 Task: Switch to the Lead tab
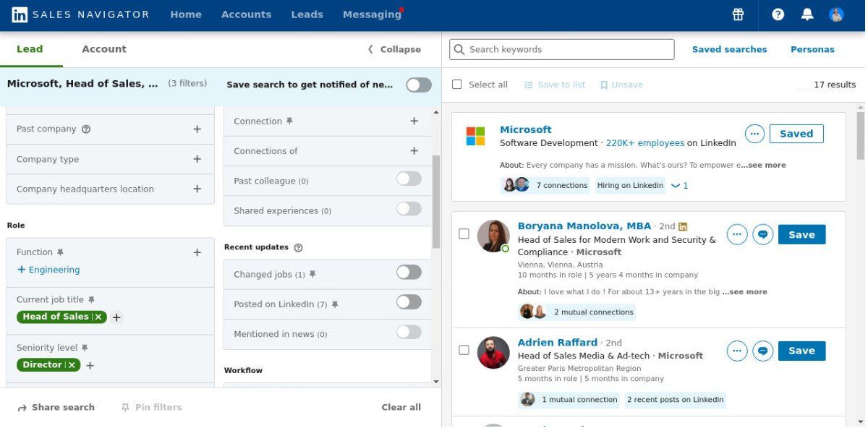(30, 49)
